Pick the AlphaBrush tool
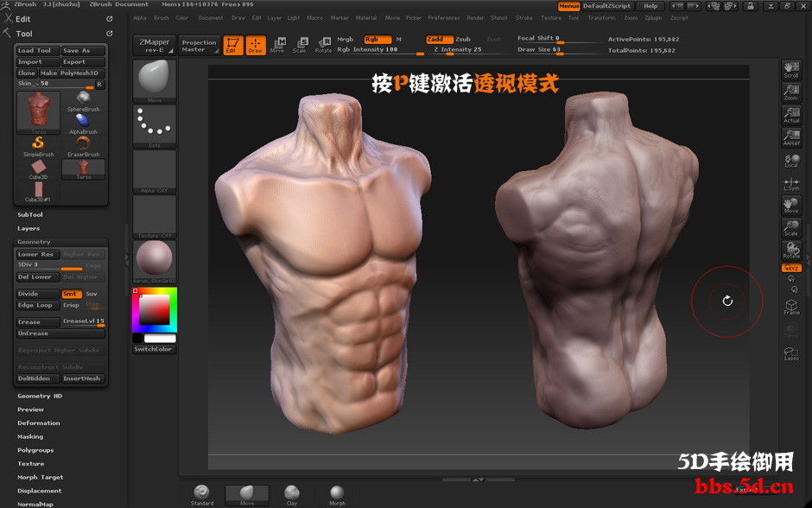812x508 pixels. (84, 124)
